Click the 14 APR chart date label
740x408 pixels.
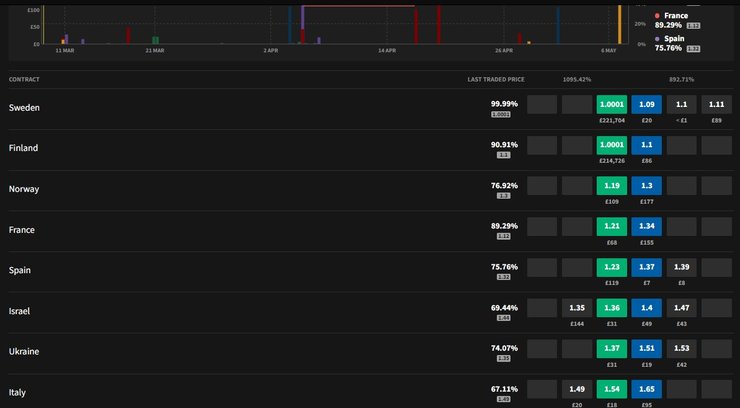pyautogui.click(x=387, y=49)
